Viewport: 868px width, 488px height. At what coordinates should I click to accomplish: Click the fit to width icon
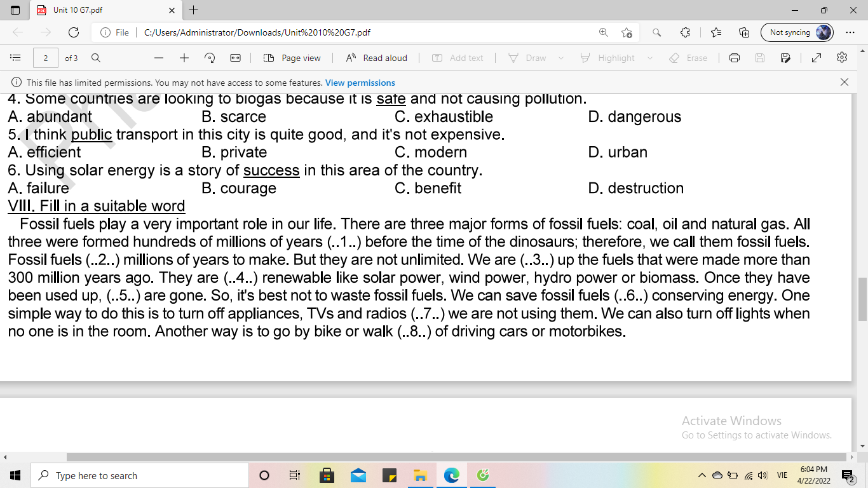click(x=235, y=58)
